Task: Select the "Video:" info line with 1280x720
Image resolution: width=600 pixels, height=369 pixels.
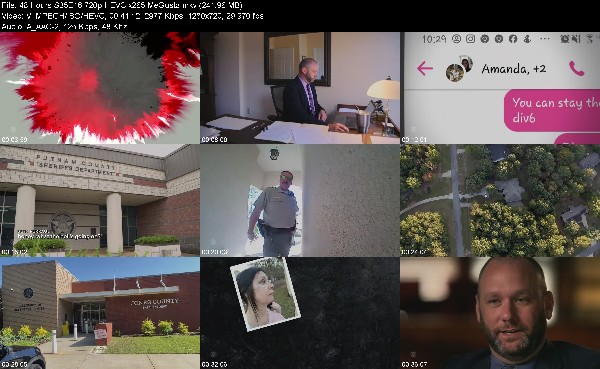Action: click(132, 16)
